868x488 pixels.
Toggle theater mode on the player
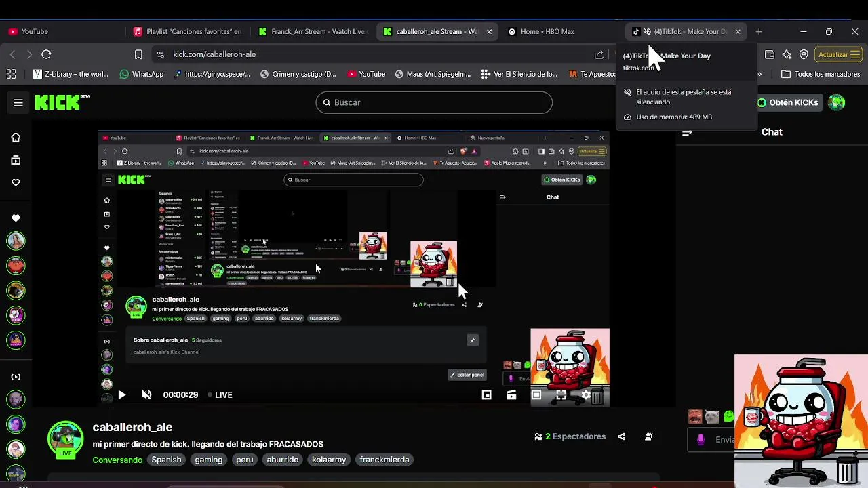click(x=536, y=394)
